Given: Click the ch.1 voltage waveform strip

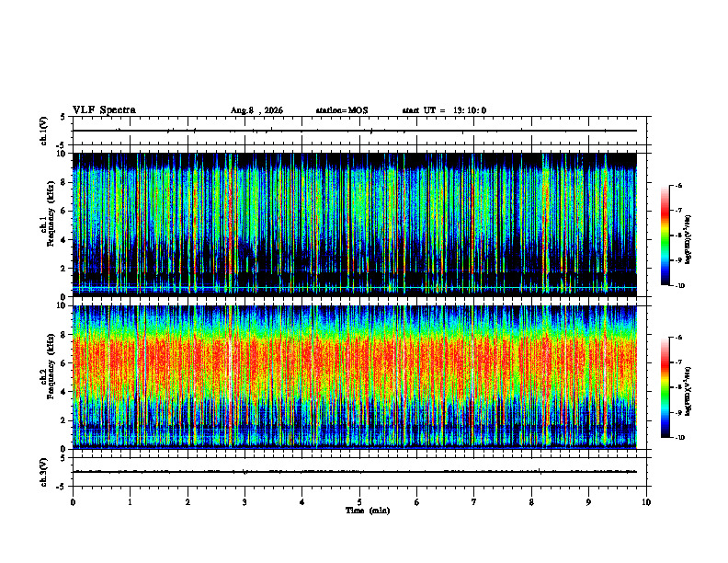Looking at the screenshot, I should coord(359,131).
